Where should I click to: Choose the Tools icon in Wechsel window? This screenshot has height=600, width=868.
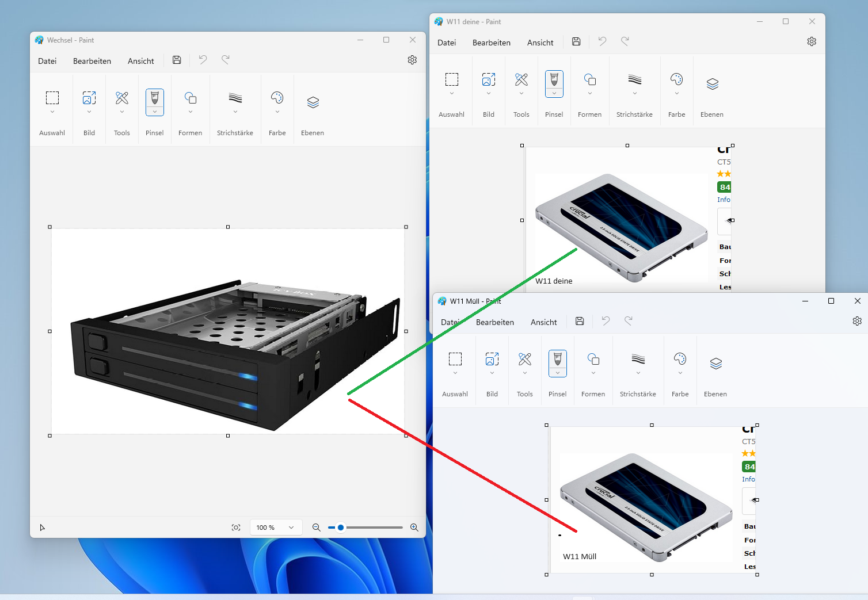click(122, 98)
